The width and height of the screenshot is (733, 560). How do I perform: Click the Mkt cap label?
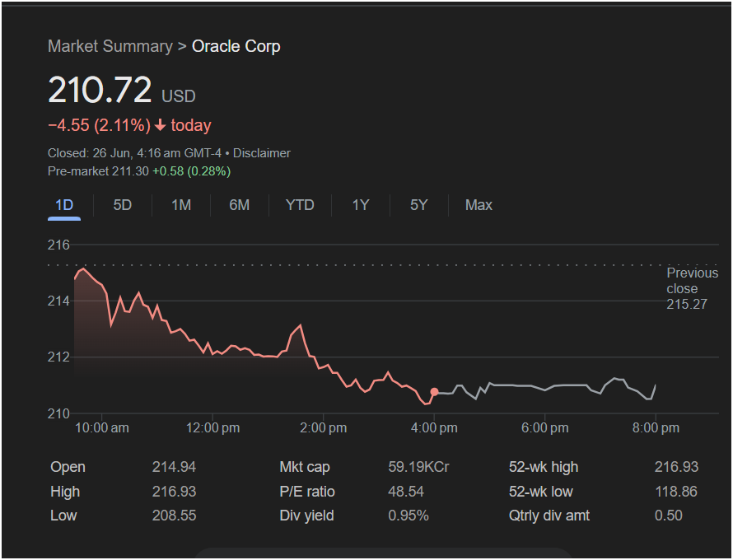(x=305, y=467)
